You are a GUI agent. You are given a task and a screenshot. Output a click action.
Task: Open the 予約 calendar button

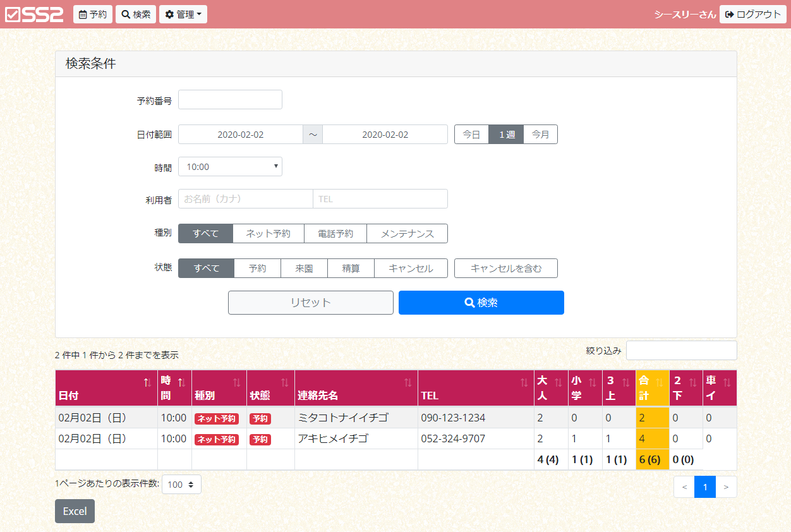click(x=93, y=15)
